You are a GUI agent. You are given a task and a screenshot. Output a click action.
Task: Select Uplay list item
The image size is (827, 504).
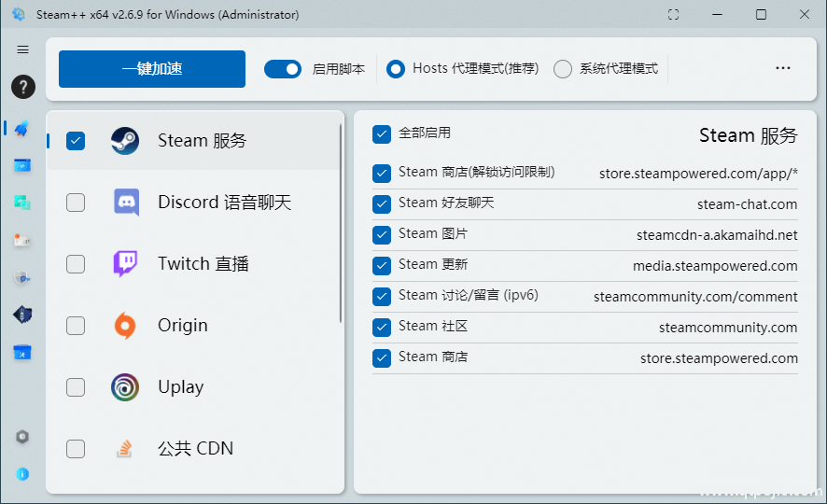click(193, 387)
